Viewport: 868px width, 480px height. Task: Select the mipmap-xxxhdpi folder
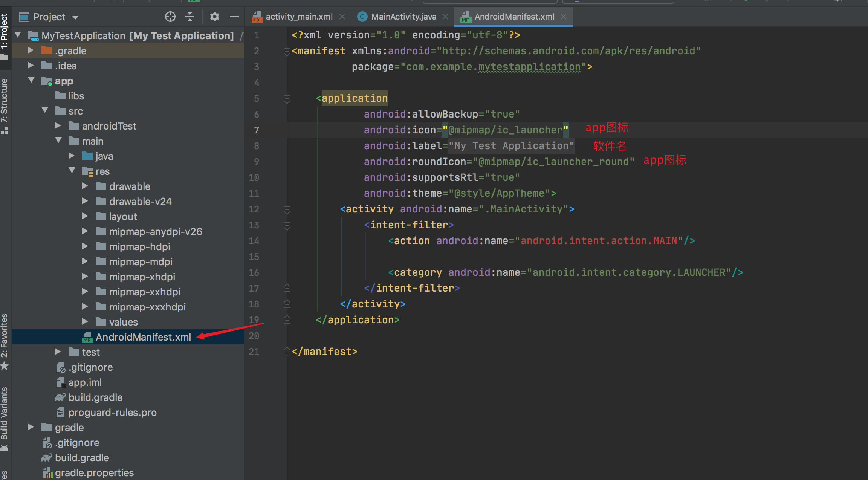tap(141, 307)
